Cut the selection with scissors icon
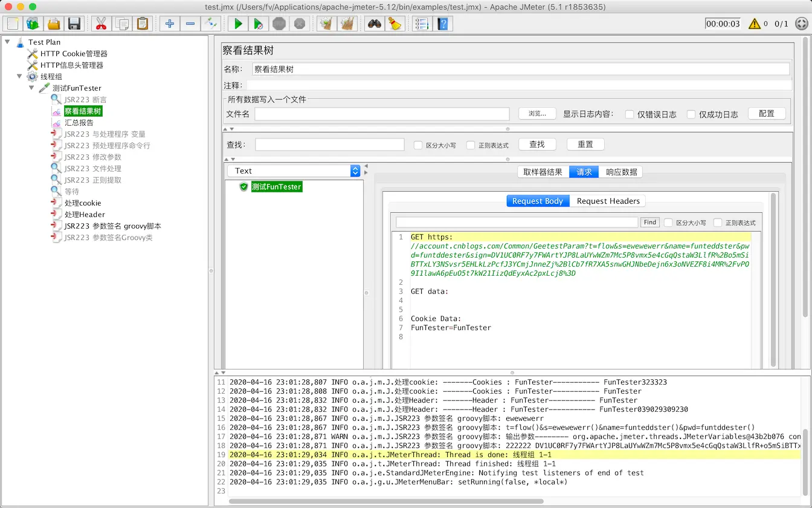 click(x=101, y=24)
